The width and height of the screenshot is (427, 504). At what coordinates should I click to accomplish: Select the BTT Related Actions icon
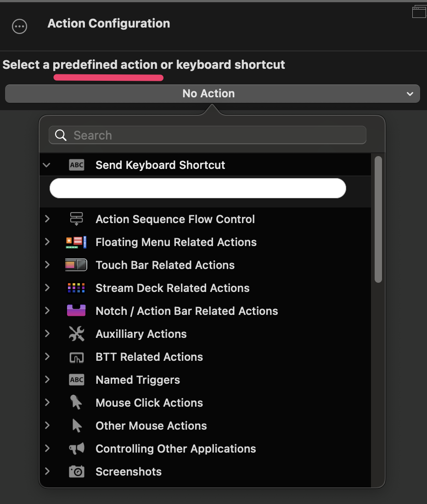pyautogui.click(x=76, y=357)
